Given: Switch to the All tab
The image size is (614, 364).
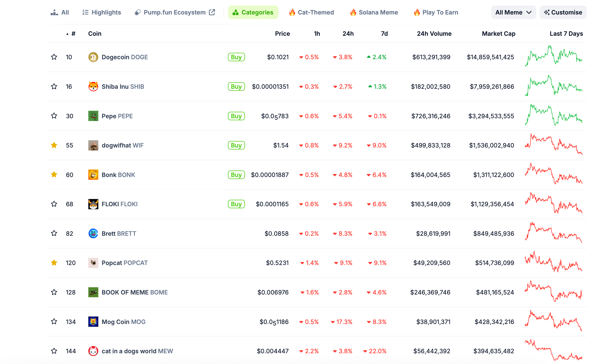Looking at the screenshot, I should coord(60,12).
